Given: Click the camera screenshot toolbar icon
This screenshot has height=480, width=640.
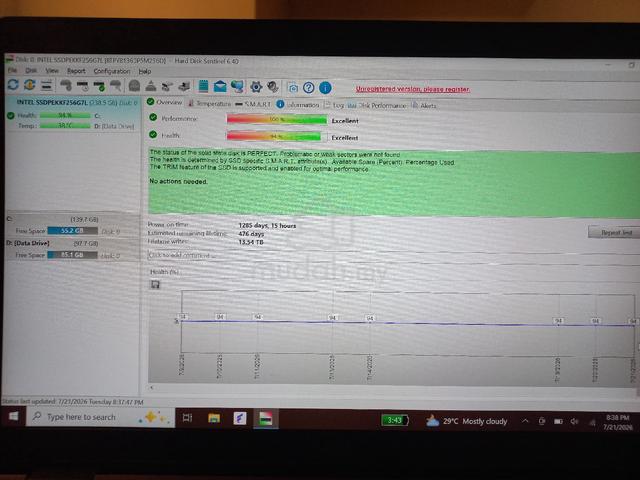Looking at the screenshot, I should [293, 87].
